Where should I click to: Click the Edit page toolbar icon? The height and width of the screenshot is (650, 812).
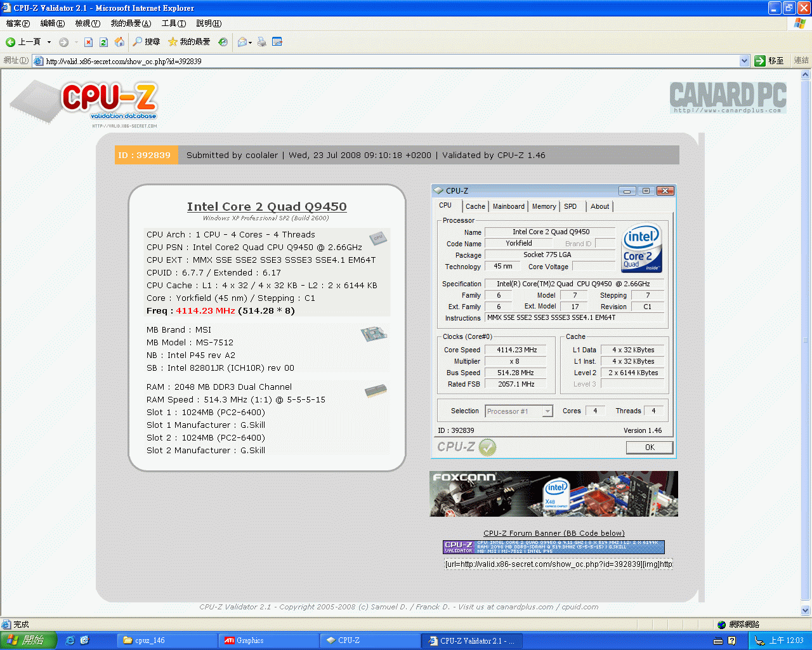click(277, 42)
